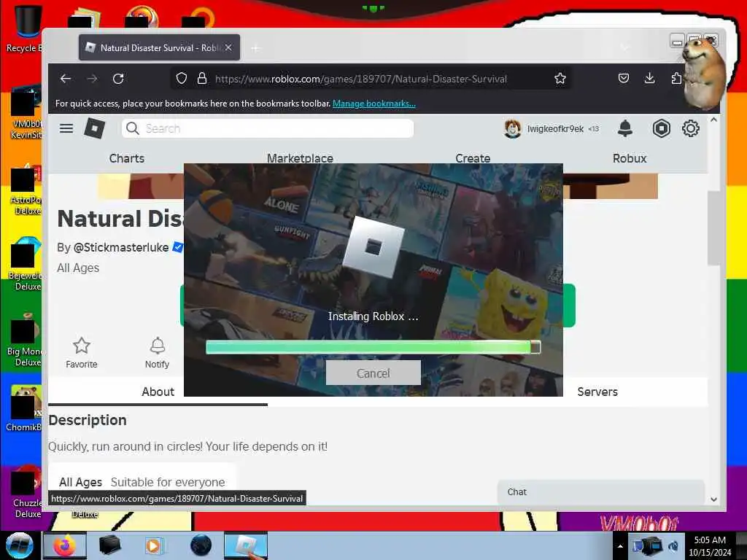The image size is (747, 560).
Task: Launch Firefox from the taskbar
Action: click(x=65, y=545)
